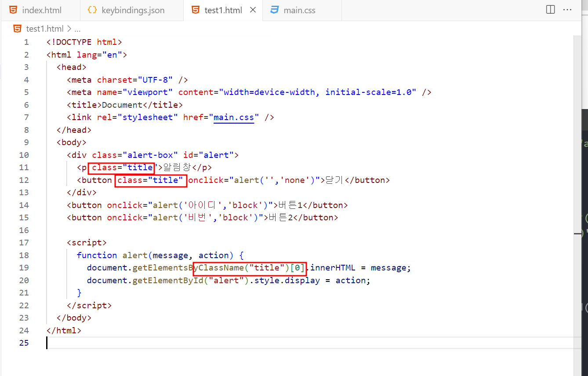The height and width of the screenshot is (376, 588).
Task: Click innerHTML on line 19
Action: [x=333, y=268]
